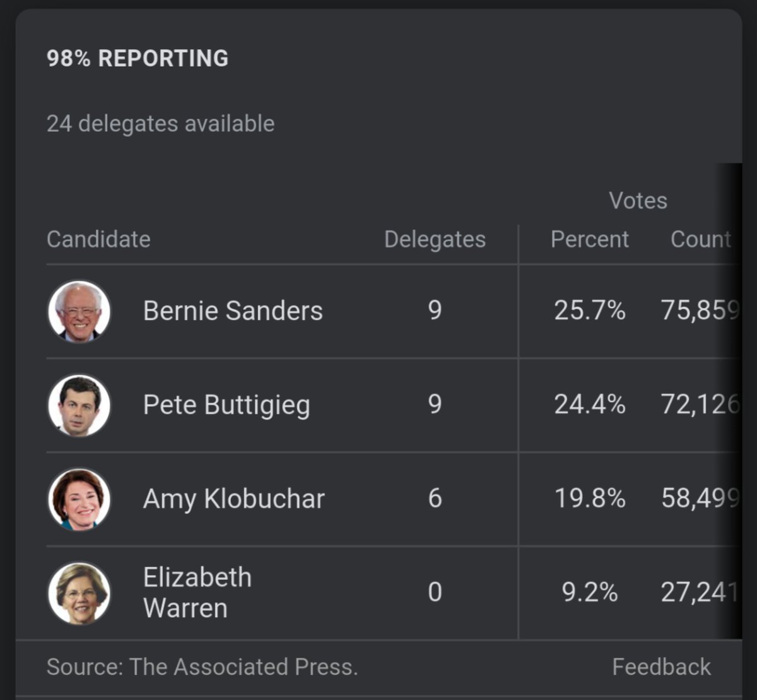Click Elizabeth Warren's profile photo
Screen dimensions: 757x700
[79, 593]
